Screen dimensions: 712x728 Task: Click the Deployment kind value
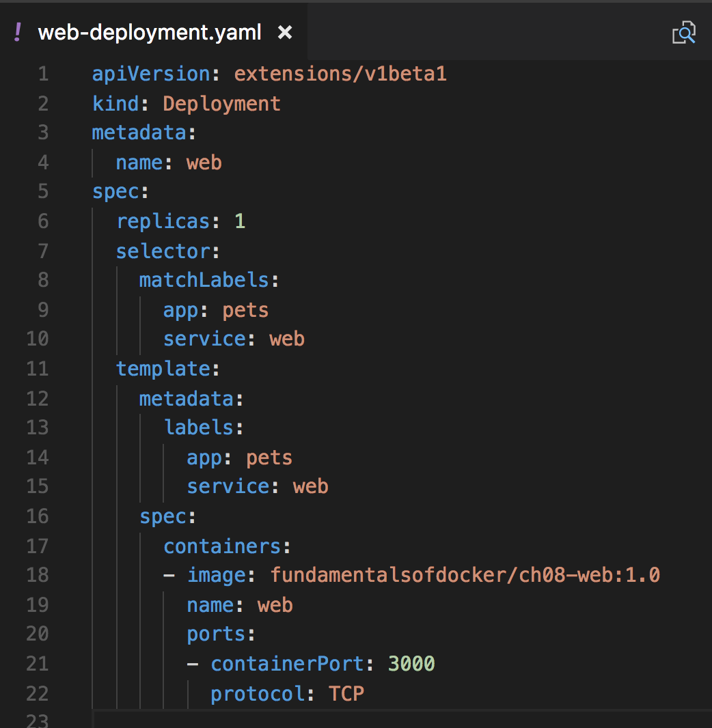221,104
